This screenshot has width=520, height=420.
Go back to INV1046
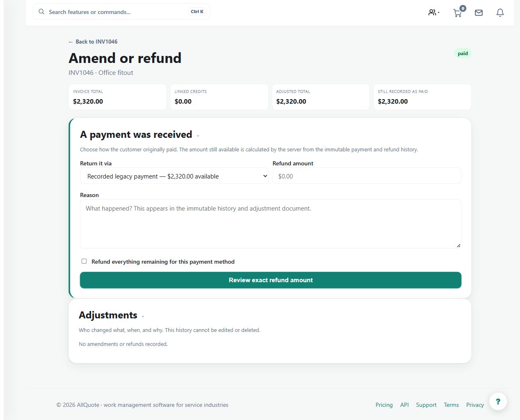[93, 42]
